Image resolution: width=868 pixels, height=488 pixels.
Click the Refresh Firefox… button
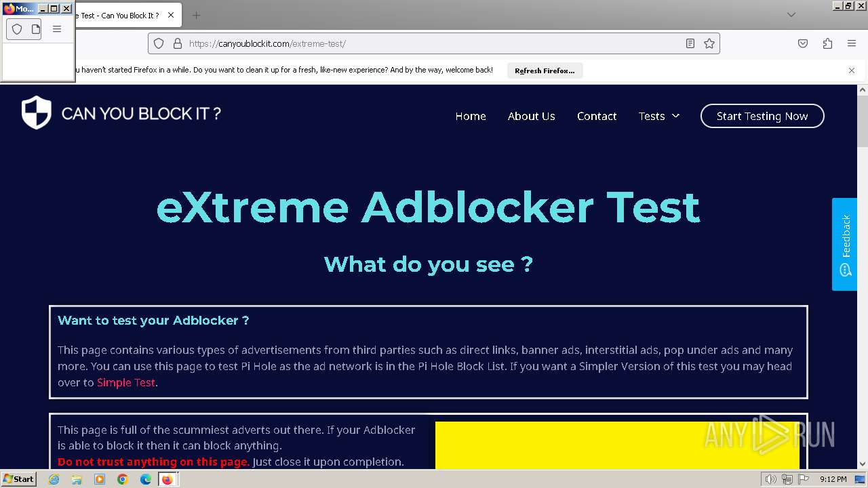(x=545, y=70)
